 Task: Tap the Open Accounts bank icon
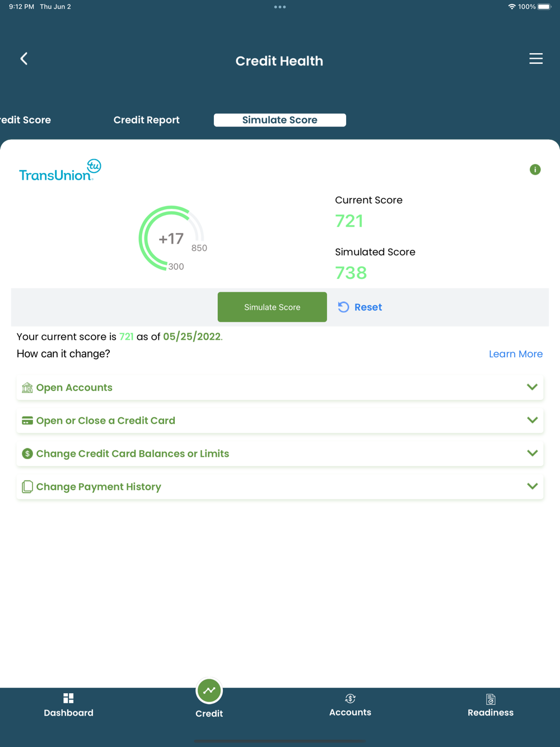pyautogui.click(x=27, y=387)
